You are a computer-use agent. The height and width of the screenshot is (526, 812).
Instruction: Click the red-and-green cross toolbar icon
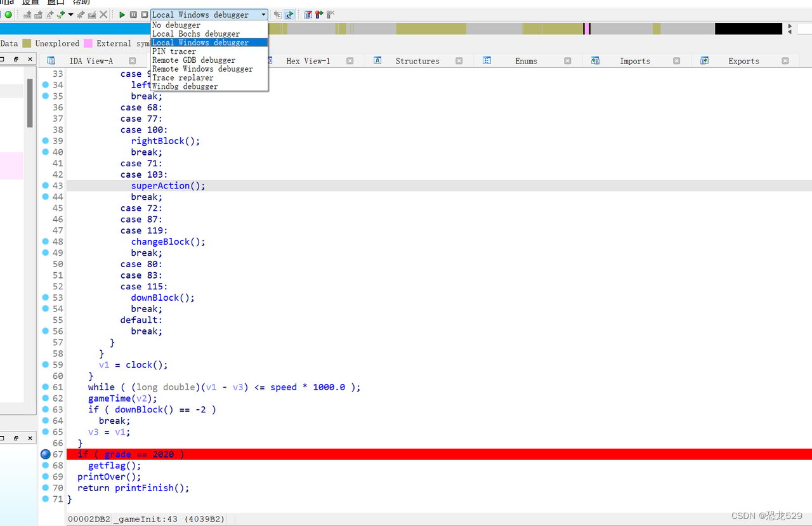[319, 15]
